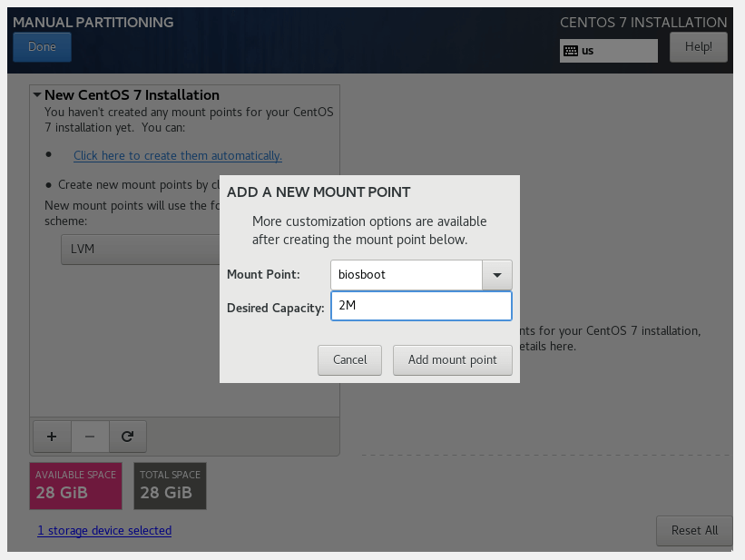Screen dimensions: 745x560
Task: Click the CENTOS 7 INSTALLATION header label
Action: 643,22
